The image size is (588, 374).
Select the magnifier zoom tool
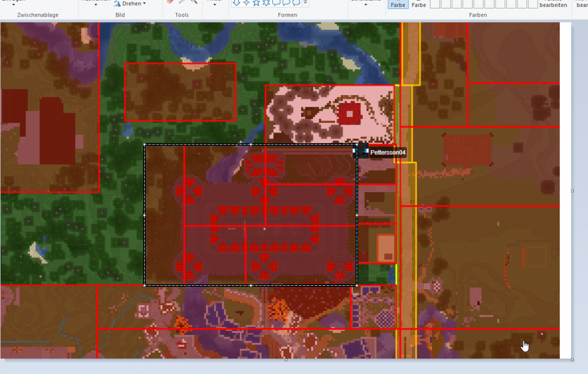(x=193, y=2)
